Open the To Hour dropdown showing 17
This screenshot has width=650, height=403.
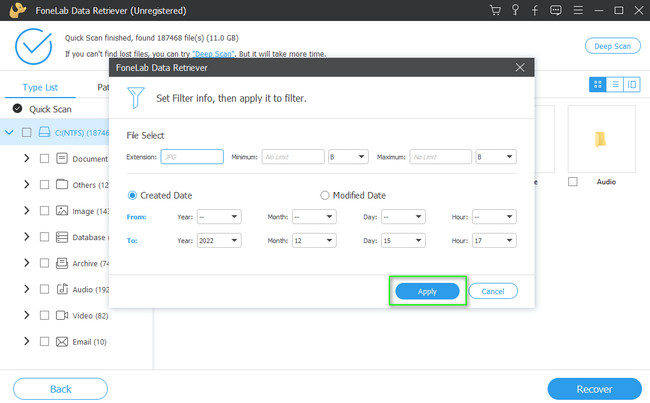[x=494, y=240]
